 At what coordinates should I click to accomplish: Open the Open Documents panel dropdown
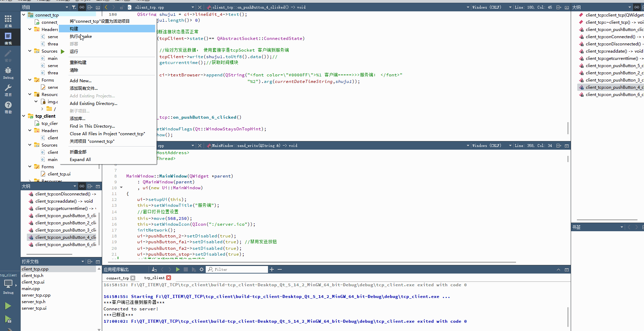(x=83, y=261)
